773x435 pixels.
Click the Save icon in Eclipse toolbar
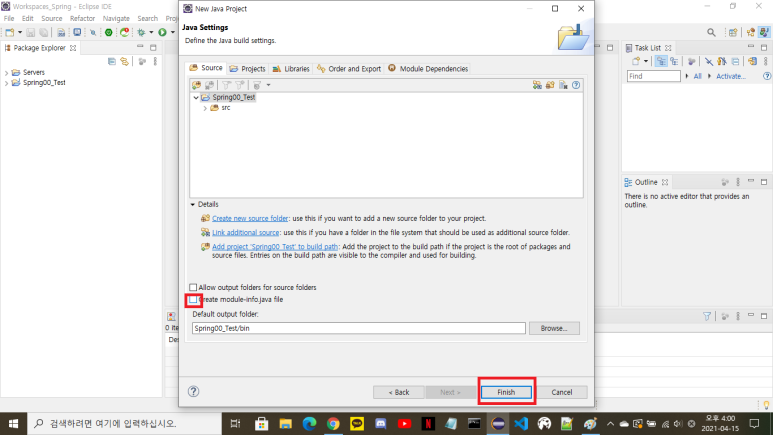31,33
